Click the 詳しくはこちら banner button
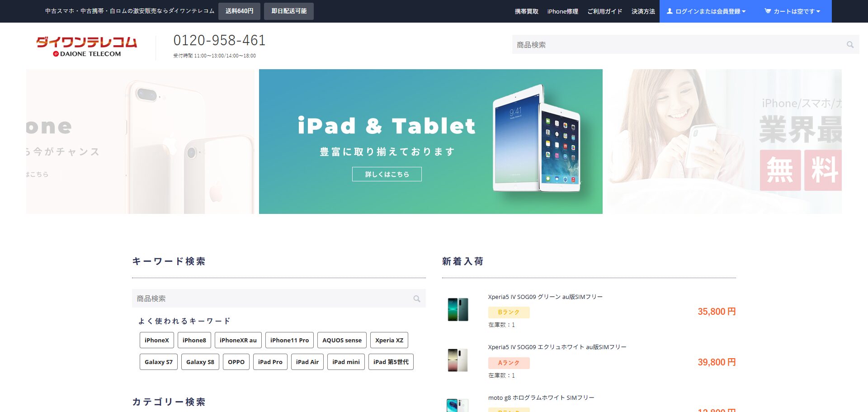Screen dimensions: 868x412 pyautogui.click(x=387, y=174)
